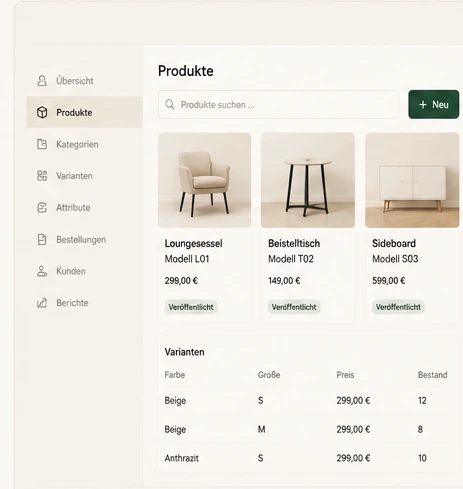Click the 299,00 € price in Anthrazit row
The height and width of the screenshot is (489, 463).
pos(353,458)
